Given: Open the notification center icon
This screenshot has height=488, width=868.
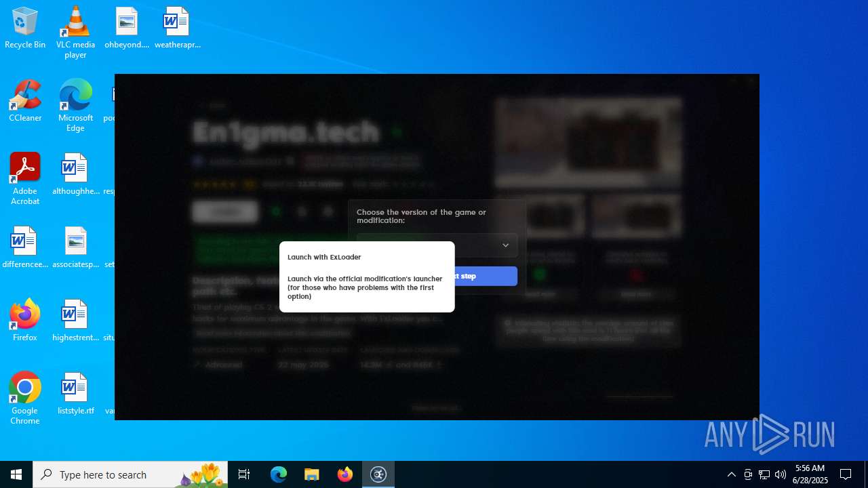Looking at the screenshot, I should [846, 474].
